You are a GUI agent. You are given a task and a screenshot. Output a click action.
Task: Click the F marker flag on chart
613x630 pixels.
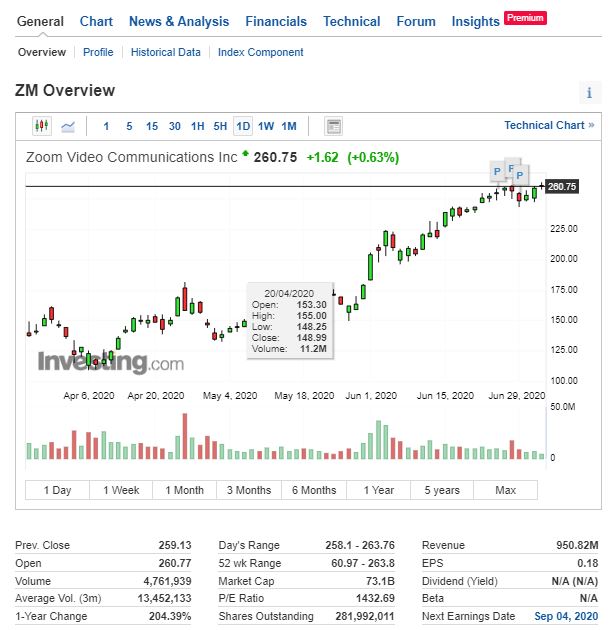pos(511,168)
